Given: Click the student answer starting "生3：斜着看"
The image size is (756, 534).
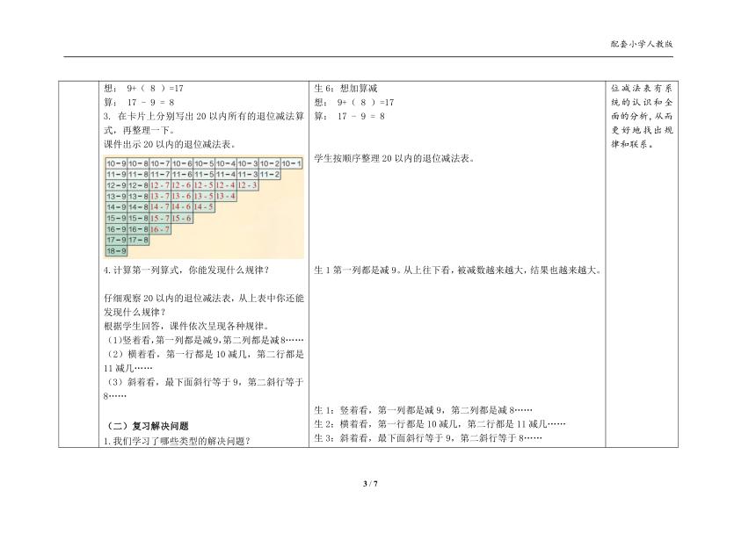Looking at the screenshot, I should pos(428,437).
